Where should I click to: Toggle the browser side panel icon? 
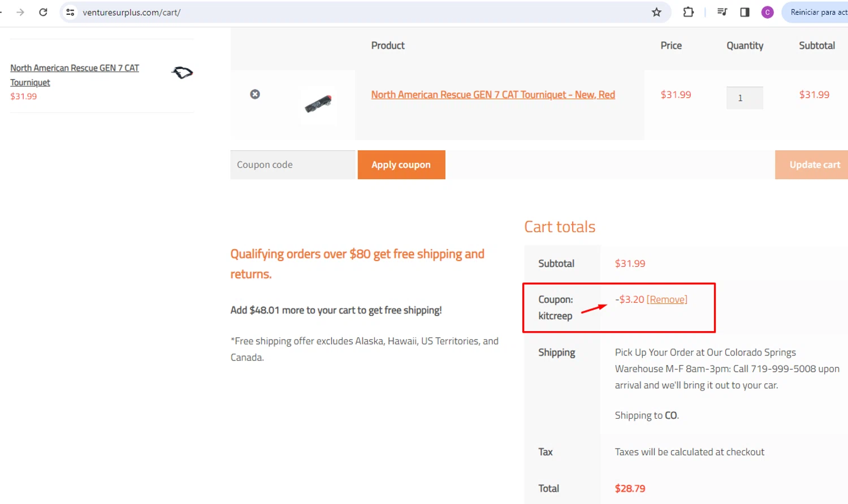[745, 12]
